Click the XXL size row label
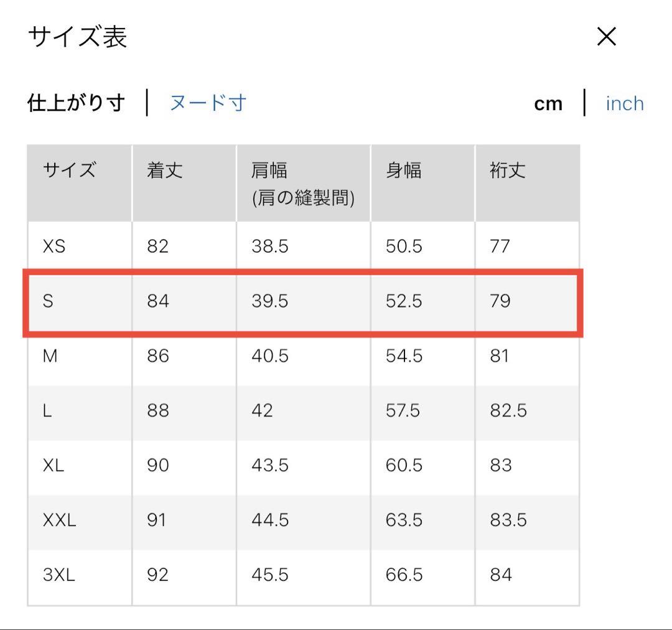The image size is (672, 630). coord(59,520)
